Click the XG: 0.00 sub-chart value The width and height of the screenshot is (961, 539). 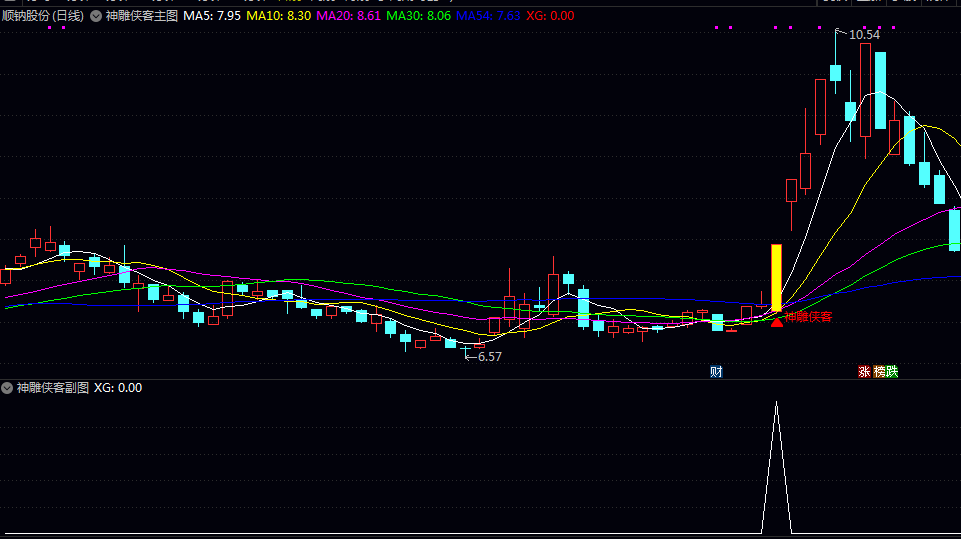[x=118, y=388]
